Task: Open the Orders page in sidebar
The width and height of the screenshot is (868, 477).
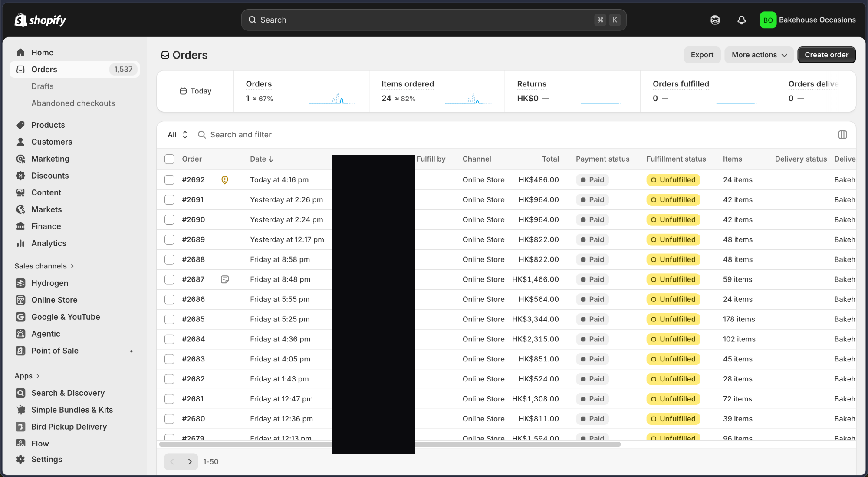Action: pos(75,70)
